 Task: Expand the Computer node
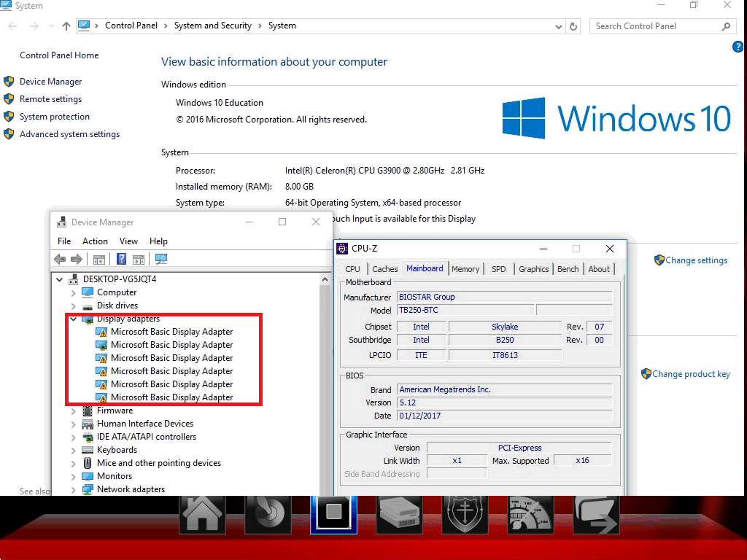click(x=74, y=292)
